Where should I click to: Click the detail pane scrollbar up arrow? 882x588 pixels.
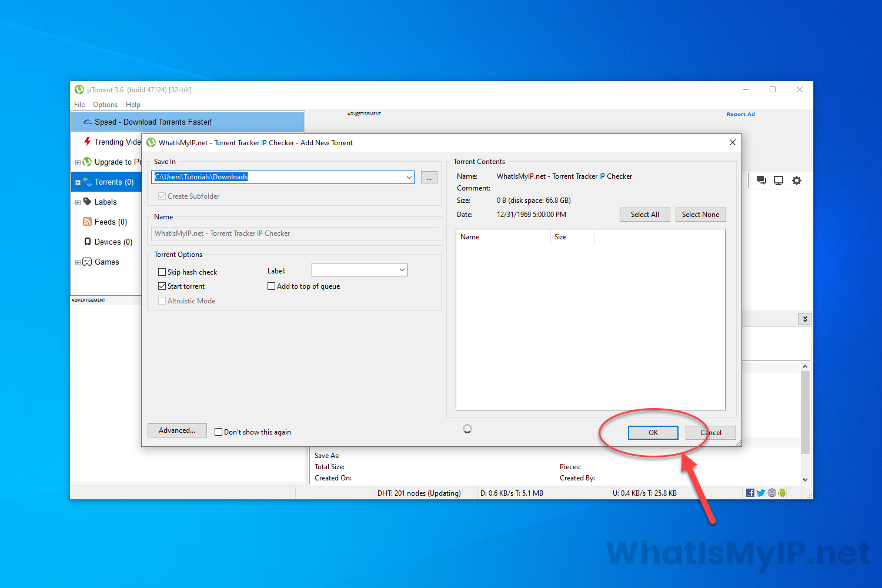tap(805, 366)
